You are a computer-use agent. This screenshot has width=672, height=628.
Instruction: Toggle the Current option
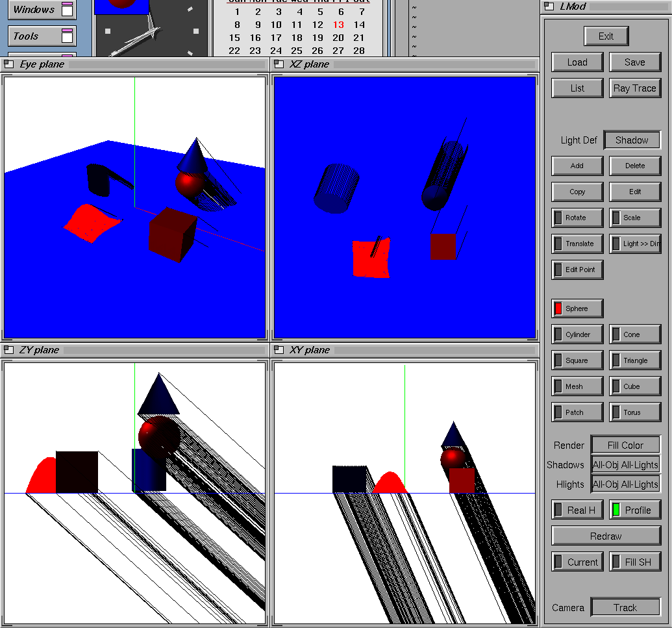[x=577, y=562]
